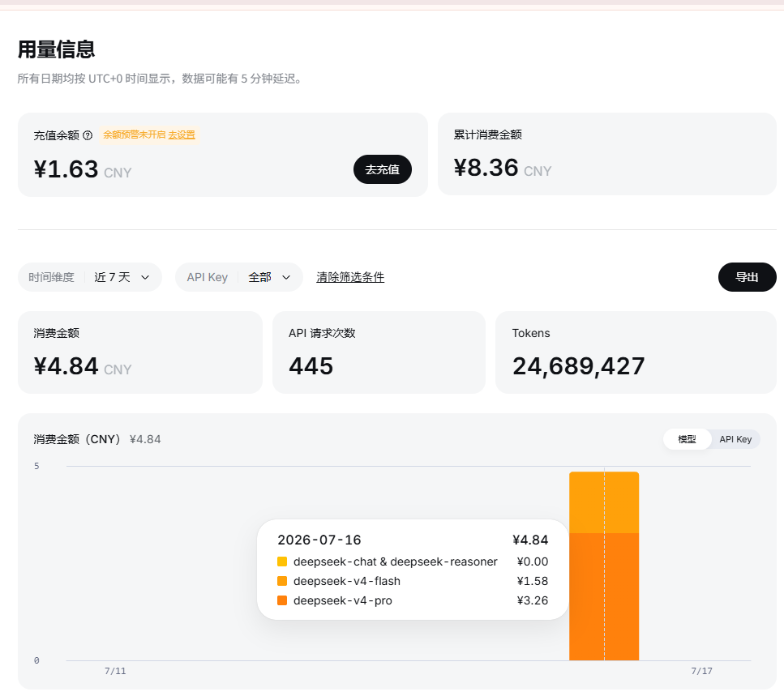
Task: Click the ¥4.84 total next to 消费金额（CNY）
Action: click(x=145, y=439)
